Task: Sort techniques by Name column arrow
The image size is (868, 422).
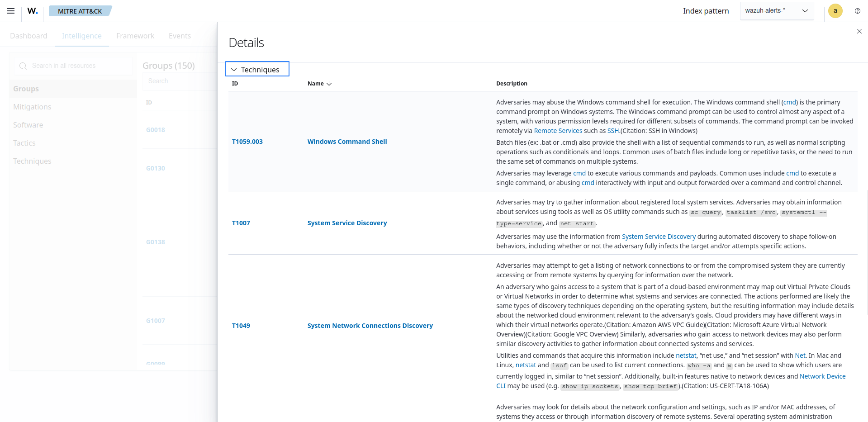Action: pos(329,84)
